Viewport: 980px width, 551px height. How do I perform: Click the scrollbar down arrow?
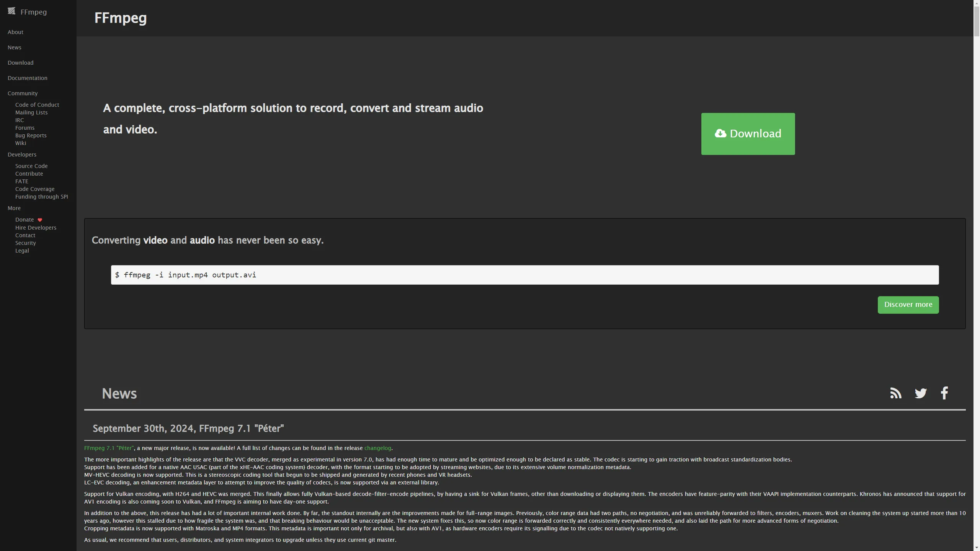point(977,548)
